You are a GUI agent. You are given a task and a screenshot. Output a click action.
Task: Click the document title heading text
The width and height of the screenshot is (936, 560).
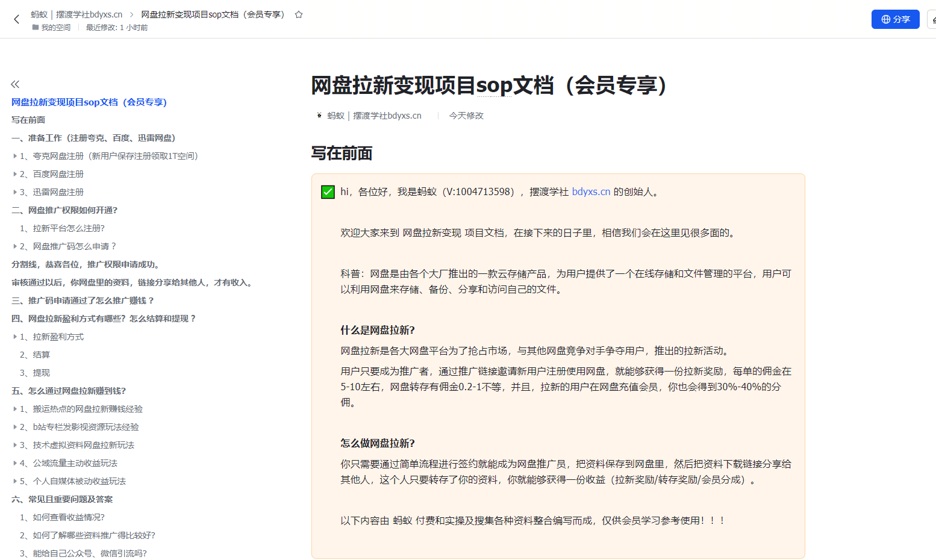pos(489,86)
